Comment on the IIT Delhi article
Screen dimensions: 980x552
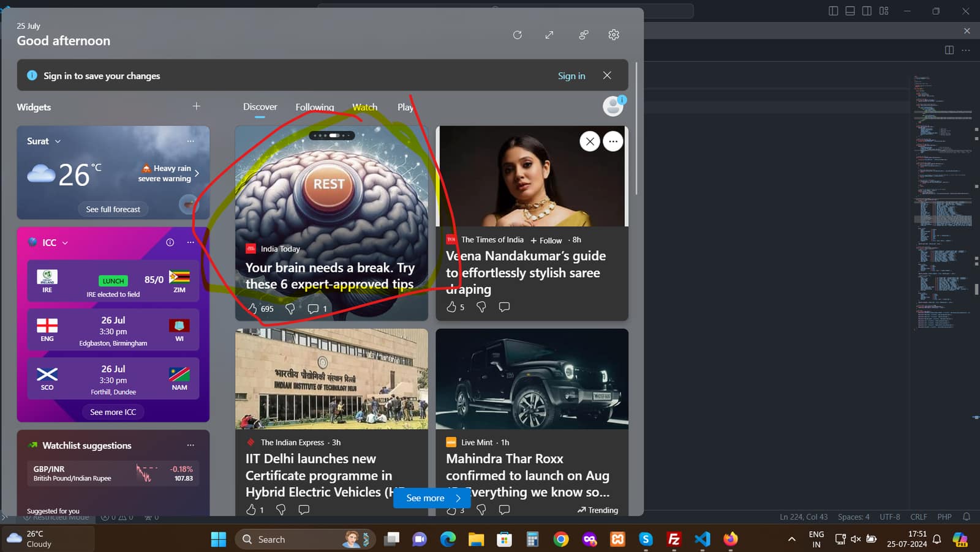(304, 509)
